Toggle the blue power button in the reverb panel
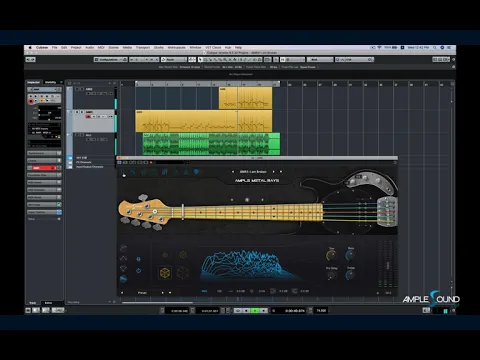 (x=138, y=271)
